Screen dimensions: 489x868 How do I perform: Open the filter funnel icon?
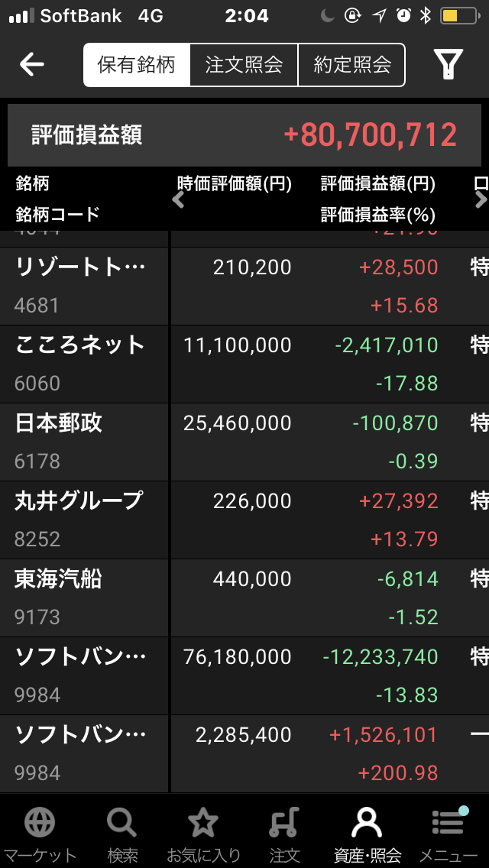click(x=449, y=65)
